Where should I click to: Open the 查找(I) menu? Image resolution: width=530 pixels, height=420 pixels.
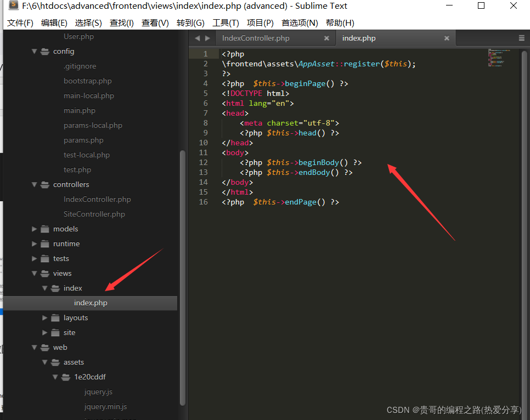pos(122,23)
